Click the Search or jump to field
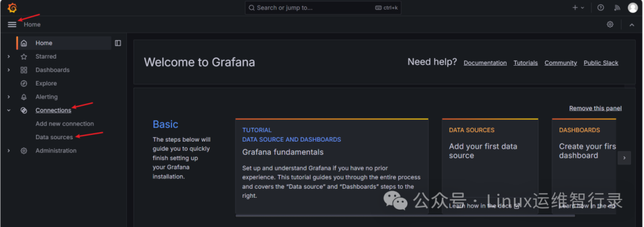 click(x=323, y=8)
